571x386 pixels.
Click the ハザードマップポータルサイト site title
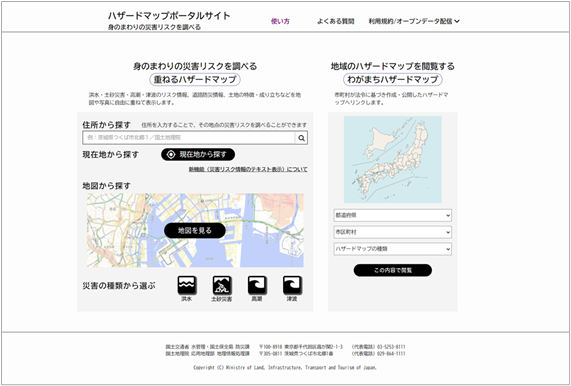pyautogui.click(x=169, y=16)
